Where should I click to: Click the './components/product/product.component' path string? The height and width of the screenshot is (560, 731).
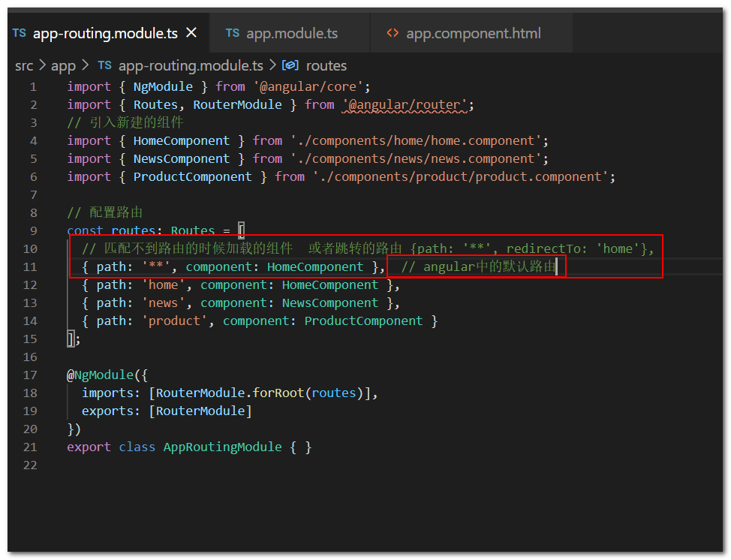461,176
